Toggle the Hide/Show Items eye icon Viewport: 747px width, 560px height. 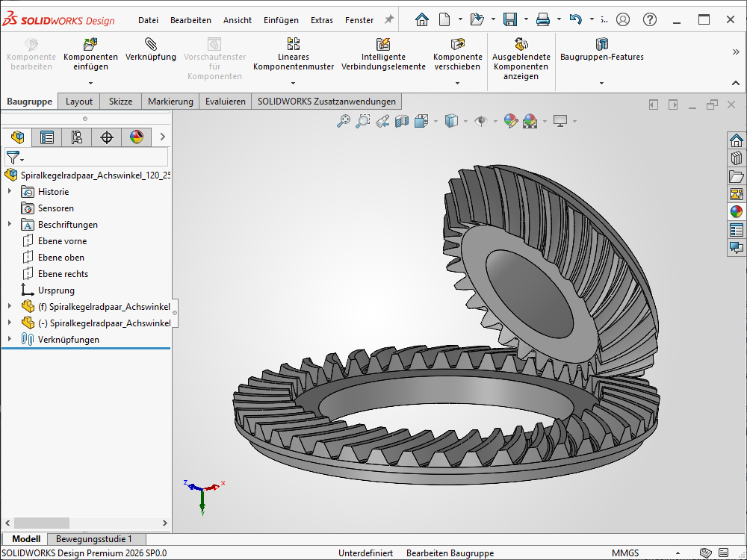pos(481,121)
